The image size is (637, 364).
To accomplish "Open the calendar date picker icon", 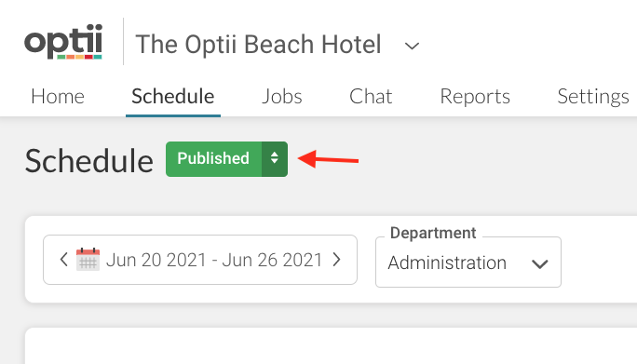I will coord(88,259).
